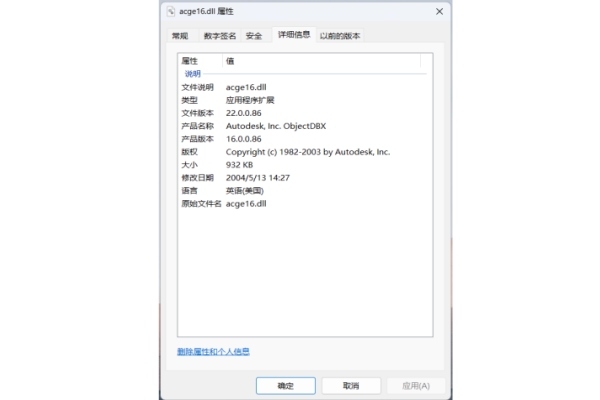This screenshot has width=600, height=400.
Task: Select the 详细信息 tab
Action: (293, 35)
